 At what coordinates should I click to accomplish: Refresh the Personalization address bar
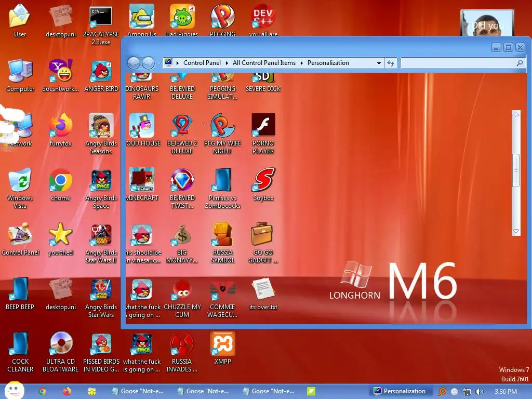(x=391, y=63)
